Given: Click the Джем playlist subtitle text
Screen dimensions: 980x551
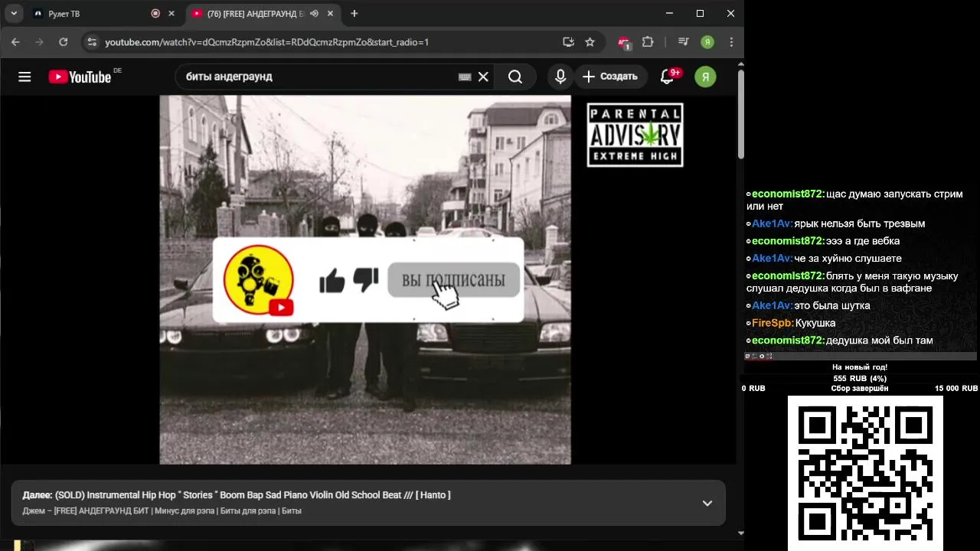Looking at the screenshot, I should [x=162, y=510].
